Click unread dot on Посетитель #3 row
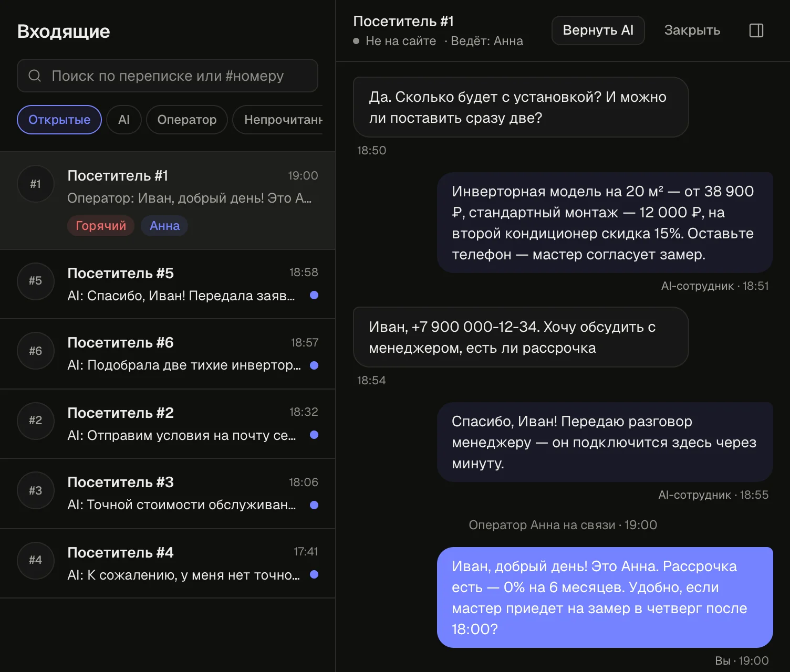 click(x=314, y=505)
